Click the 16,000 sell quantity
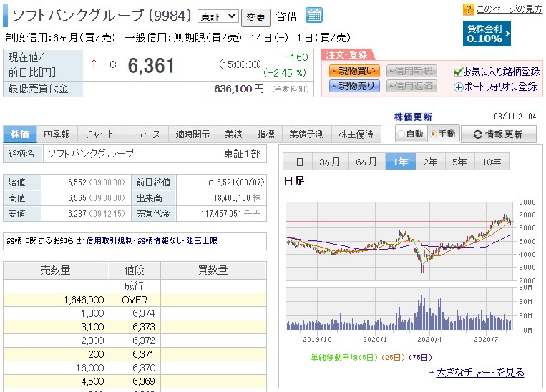The image size is (546, 392). pyautogui.click(x=90, y=368)
